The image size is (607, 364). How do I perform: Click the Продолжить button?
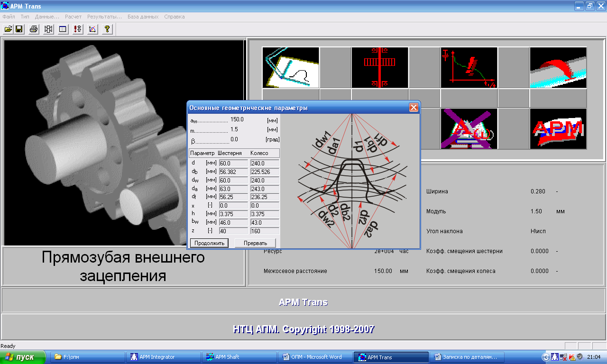(209, 243)
